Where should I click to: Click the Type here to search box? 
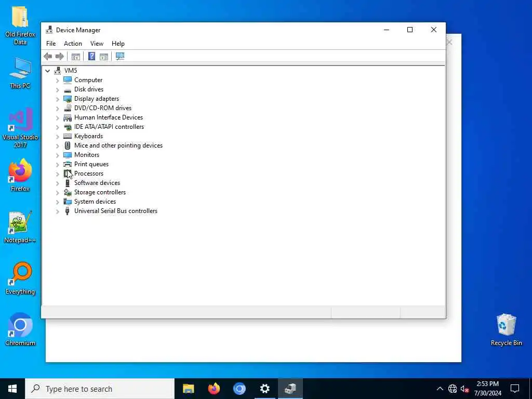100,389
